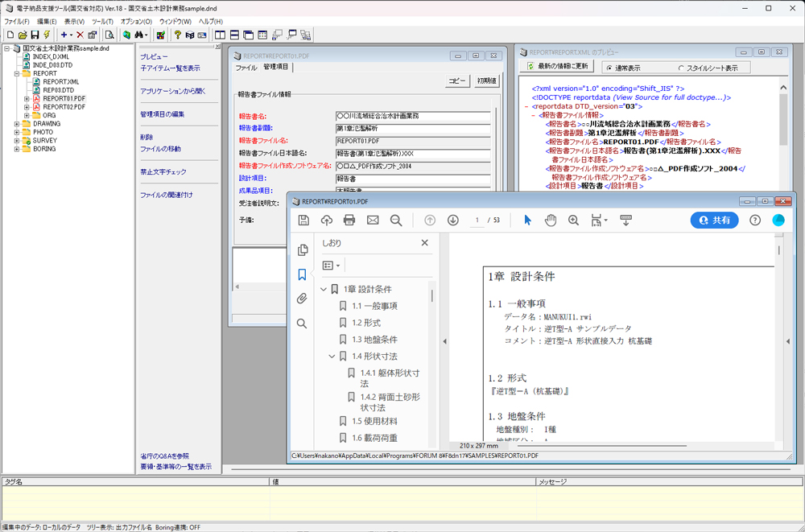This screenshot has width=805, height=532.
Task: Collapse the 1.4 形状寸法 bookmark
Action: 332,356
